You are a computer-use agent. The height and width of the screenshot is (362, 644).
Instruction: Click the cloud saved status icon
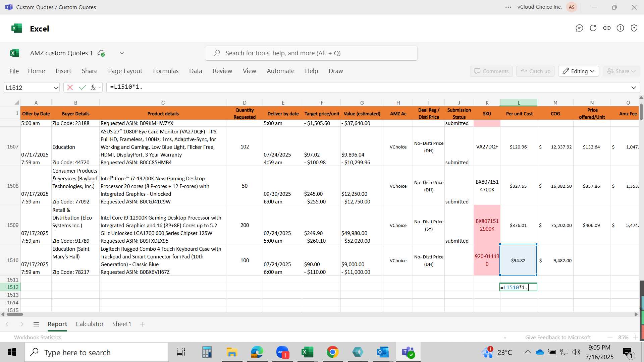point(101,53)
